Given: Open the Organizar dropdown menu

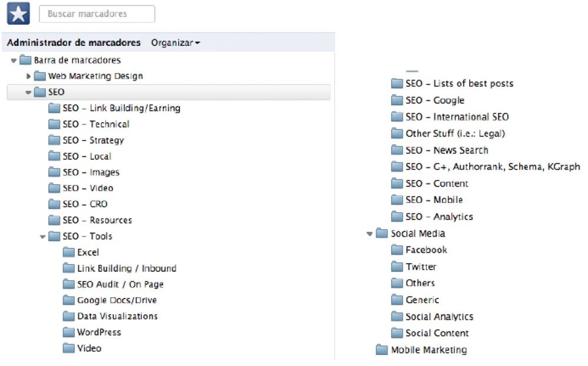Looking at the screenshot, I should pos(175,43).
